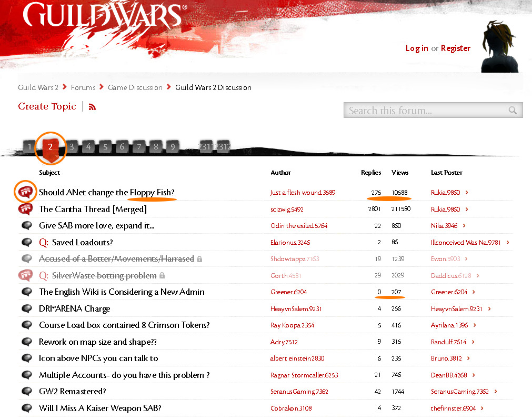Click Create Topic

pos(47,106)
